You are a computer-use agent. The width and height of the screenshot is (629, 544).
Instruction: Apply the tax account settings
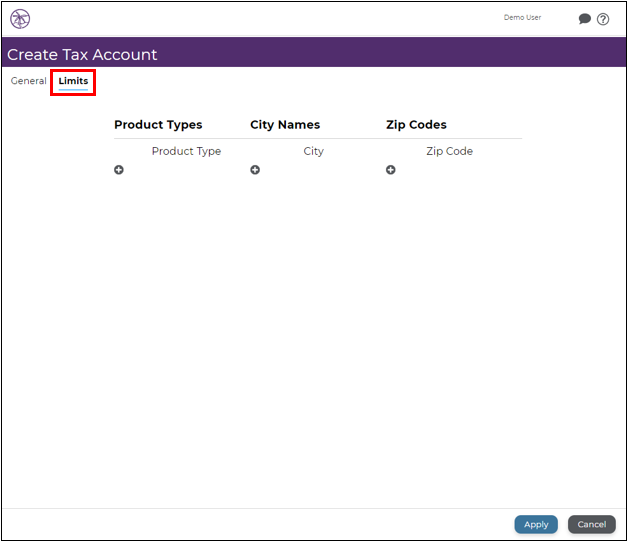(536, 524)
